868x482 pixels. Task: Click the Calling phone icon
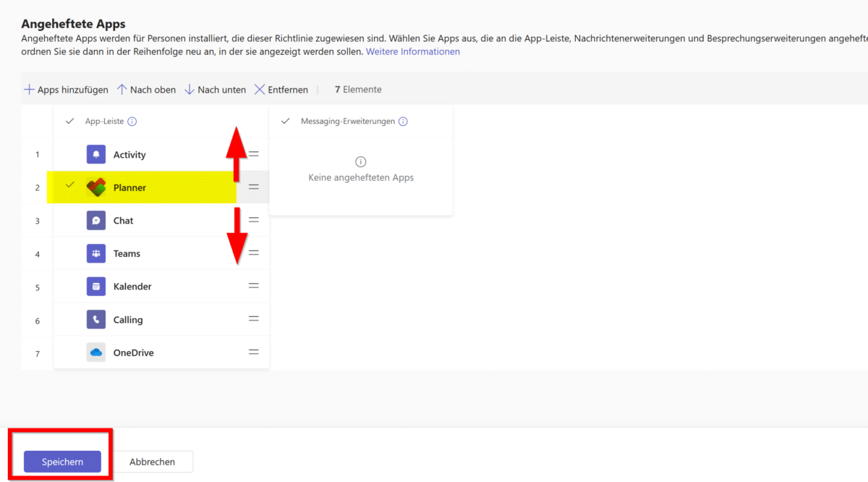(x=95, y=320)
